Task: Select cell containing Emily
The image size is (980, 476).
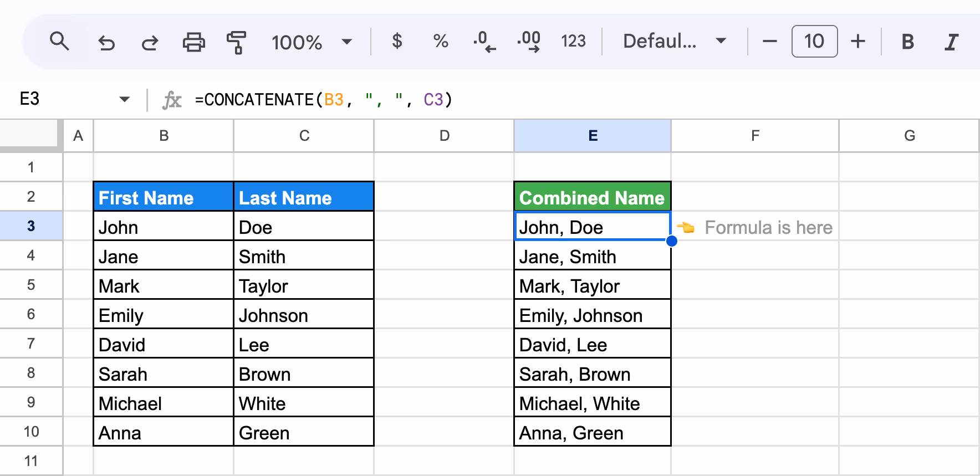Action: point(164,314)
